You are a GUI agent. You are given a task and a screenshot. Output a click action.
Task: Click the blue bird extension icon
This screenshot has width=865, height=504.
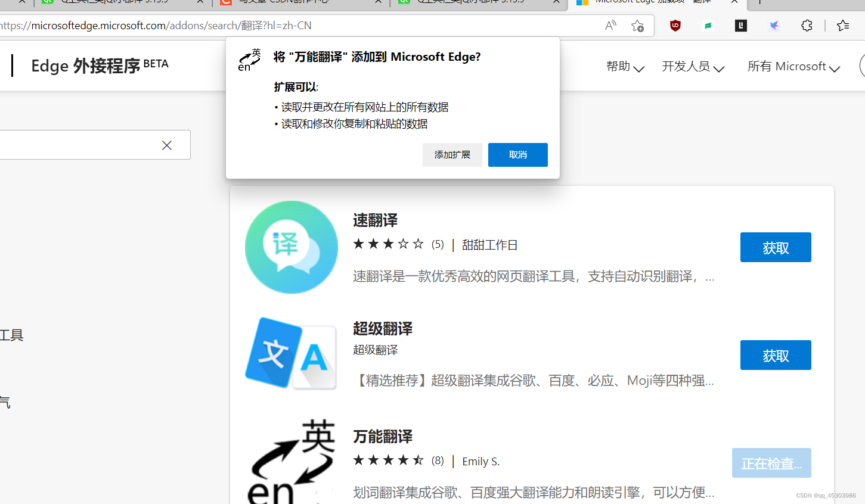click(x=774, y=26)
